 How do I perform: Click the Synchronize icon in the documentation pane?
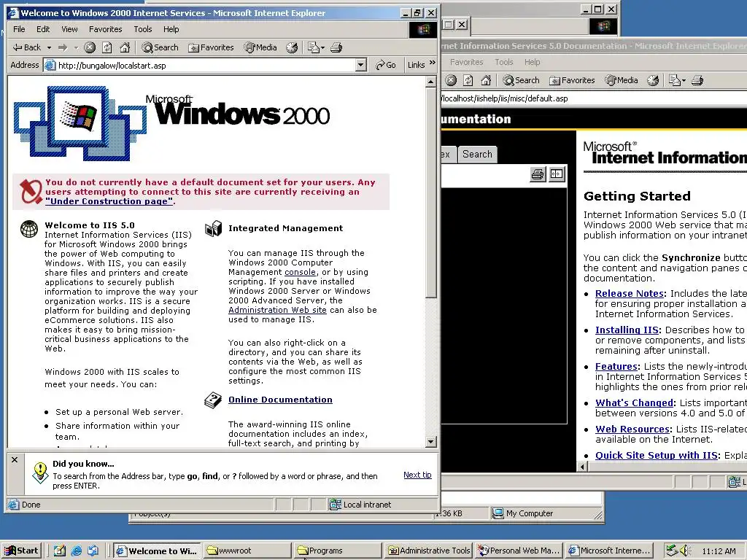click(556, 174)
